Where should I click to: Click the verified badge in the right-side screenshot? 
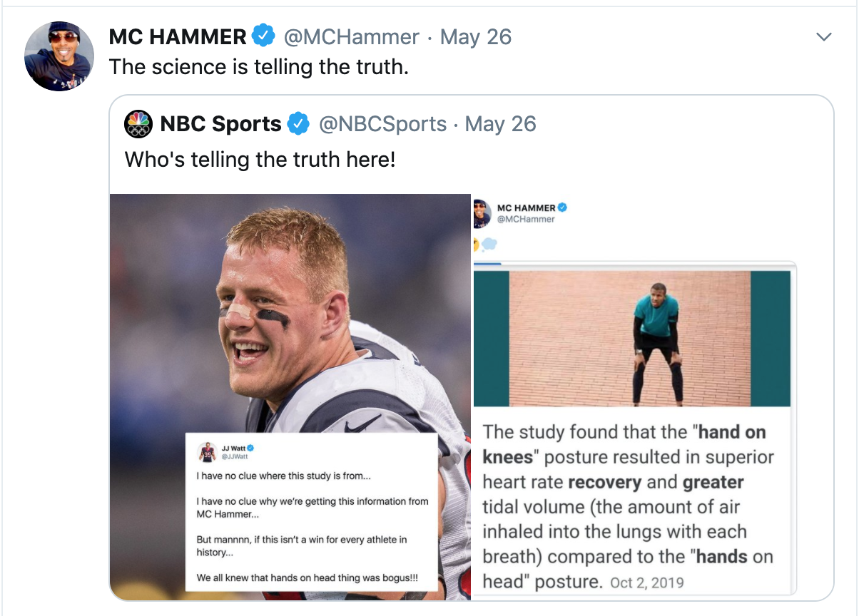pyautogui.click(x=562, y=207)
